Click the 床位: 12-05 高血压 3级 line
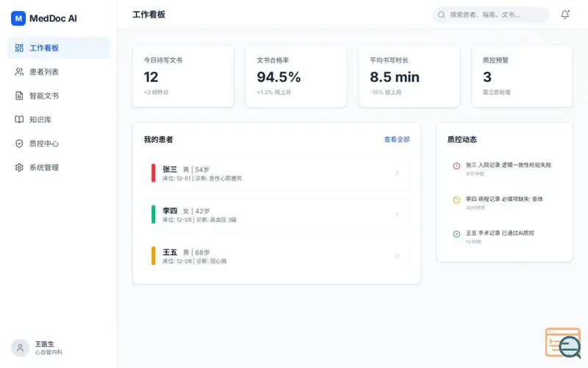Screen dimensions: 588x368 (199, 219)
